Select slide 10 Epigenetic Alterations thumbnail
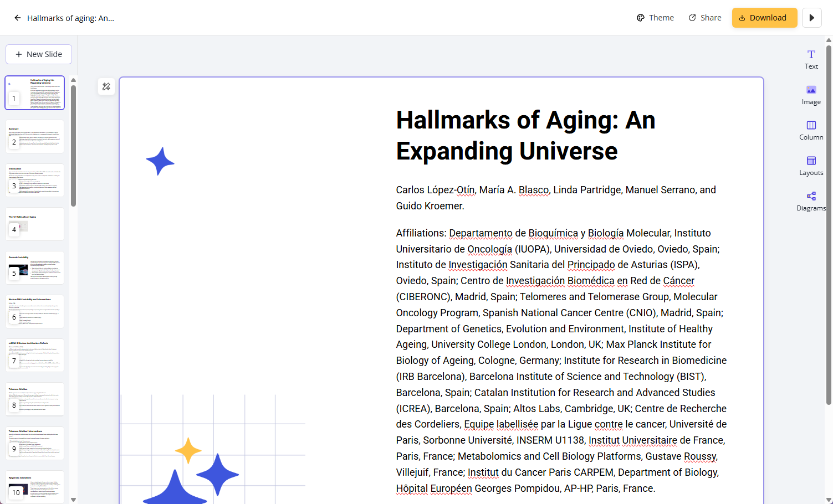Image resolution: width=833 pixels, height=504 pixels. pyautogui.click(x=35, y=486)
